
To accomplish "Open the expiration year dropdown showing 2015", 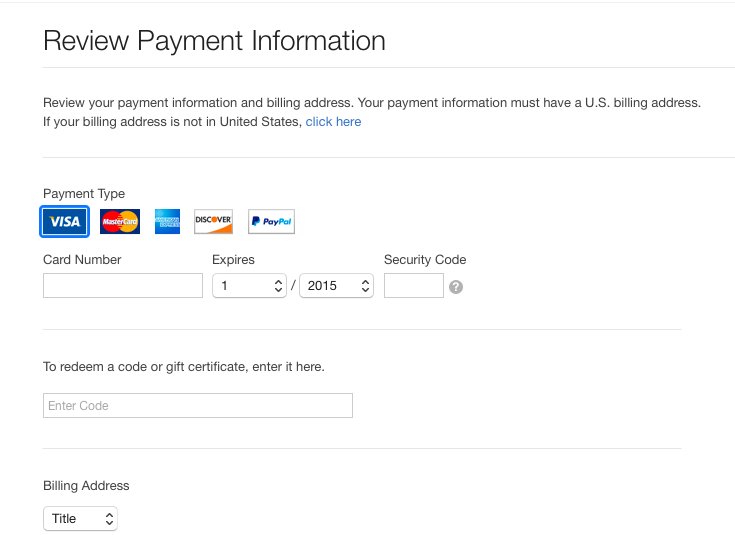I will (337, 286).
